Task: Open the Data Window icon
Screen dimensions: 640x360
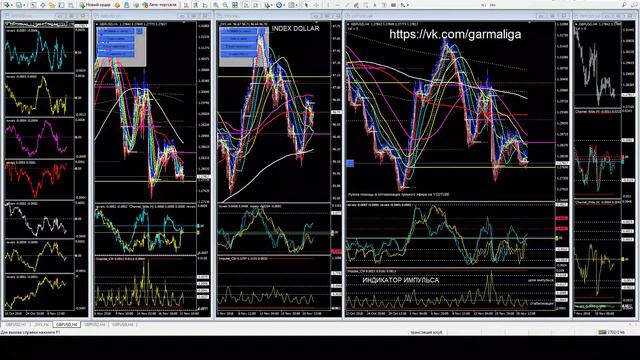Action: (x=42, y=5)
